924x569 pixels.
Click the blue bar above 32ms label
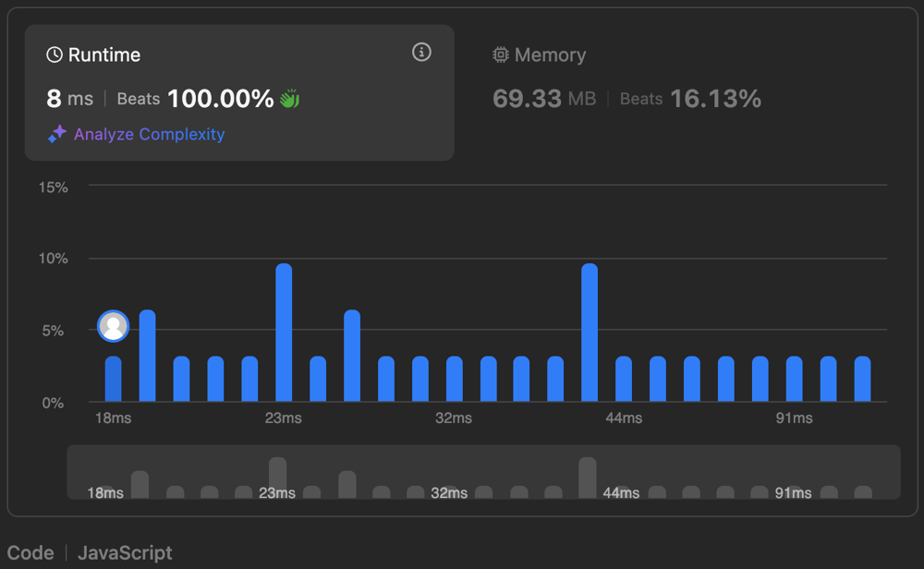pos(454,379)
